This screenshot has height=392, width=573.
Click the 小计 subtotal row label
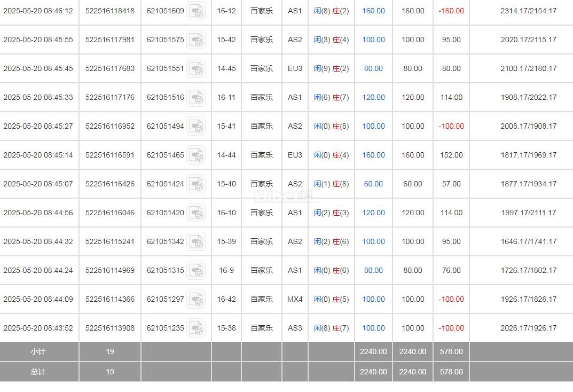38,351
